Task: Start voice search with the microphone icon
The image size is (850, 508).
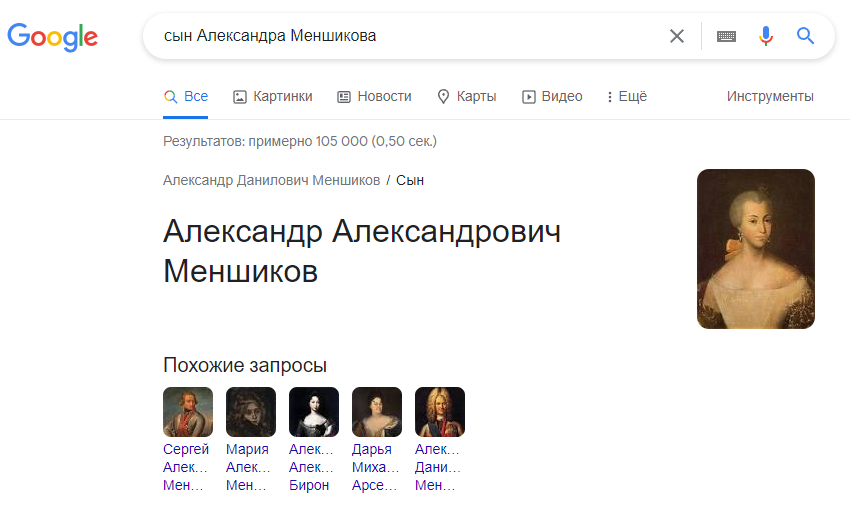Action: coord(765,36)
